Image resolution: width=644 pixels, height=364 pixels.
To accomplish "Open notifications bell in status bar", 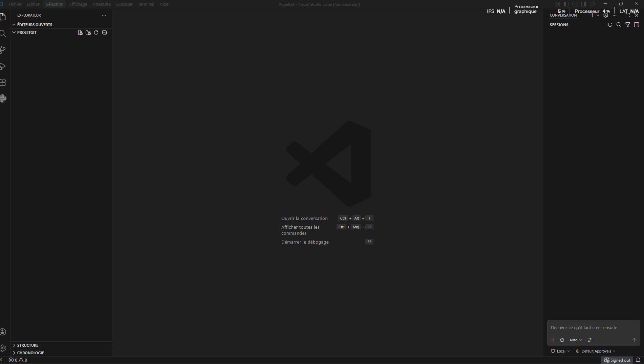I will pos(638,360).
